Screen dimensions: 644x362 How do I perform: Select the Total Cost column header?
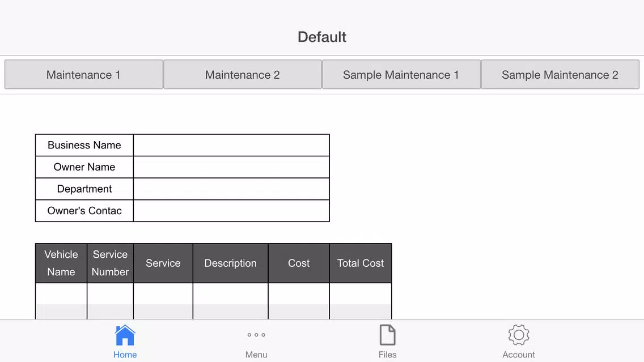point(361,263)
